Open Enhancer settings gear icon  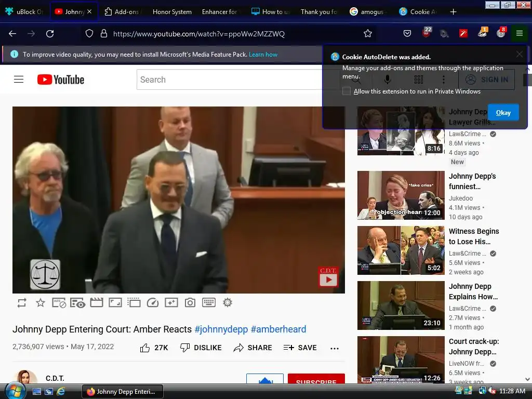pos(228,302)
